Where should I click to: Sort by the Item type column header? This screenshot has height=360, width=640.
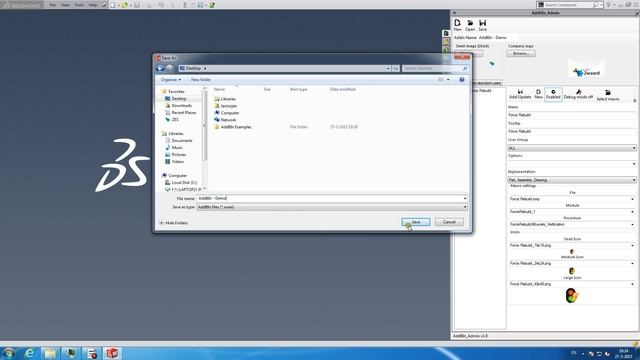coord(298,89)
